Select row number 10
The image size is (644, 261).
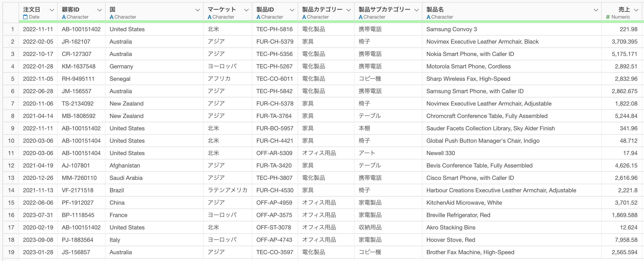pos(11,141)
